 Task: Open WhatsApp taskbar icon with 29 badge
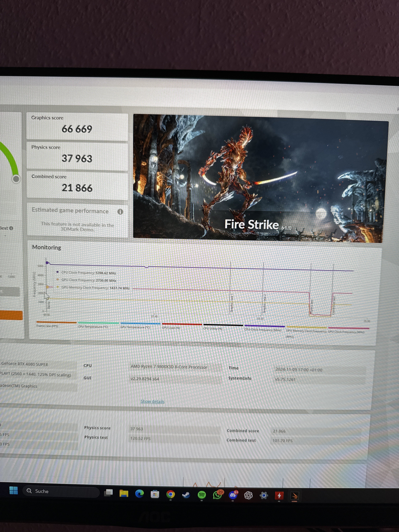pos(217,495)
